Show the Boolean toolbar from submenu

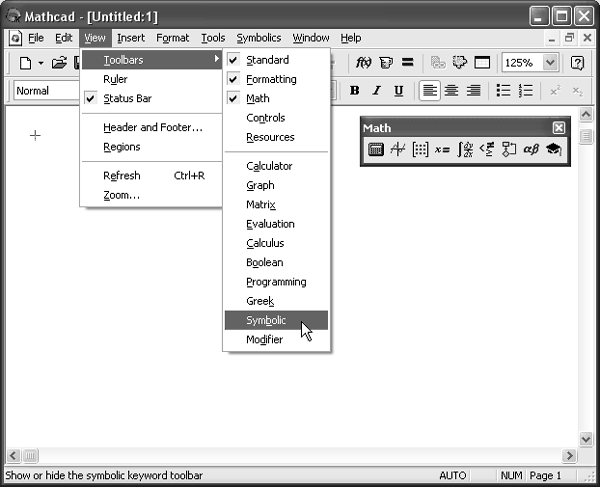(276, 262)
